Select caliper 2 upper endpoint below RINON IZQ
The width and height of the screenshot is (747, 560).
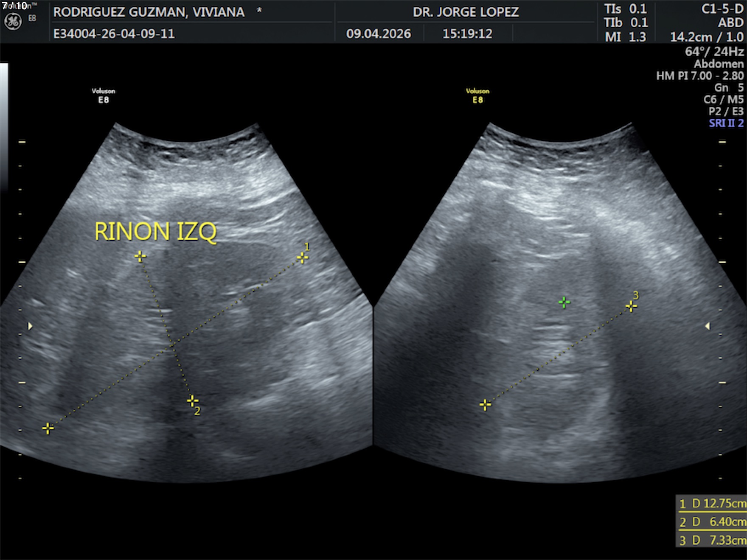point(140,256)
